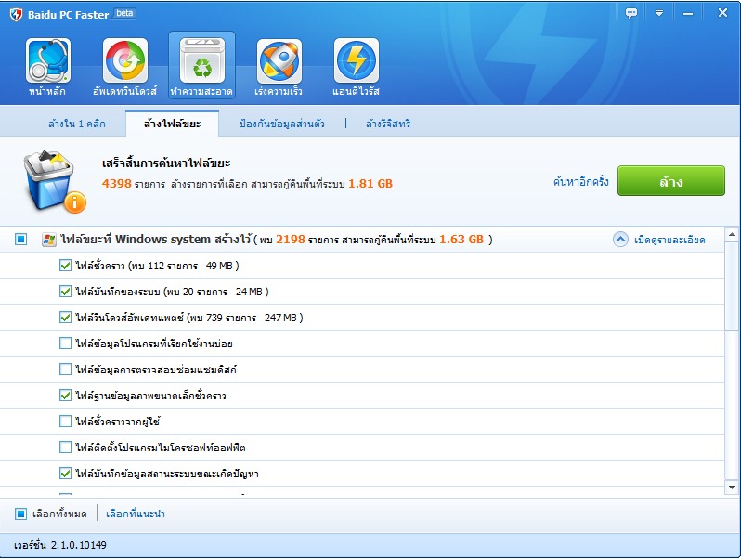
Task: Open the แอนติไวรัส lightning shield icon
Action: (x=356, y=61)
